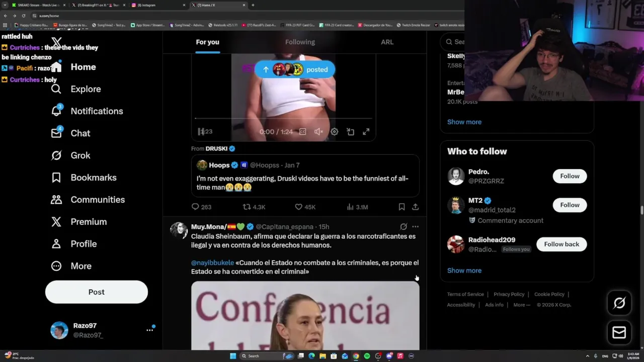Open quoted Hoops post
Image resolution: width=644 pixels, height=362 pixels.
tap(305, 176)
